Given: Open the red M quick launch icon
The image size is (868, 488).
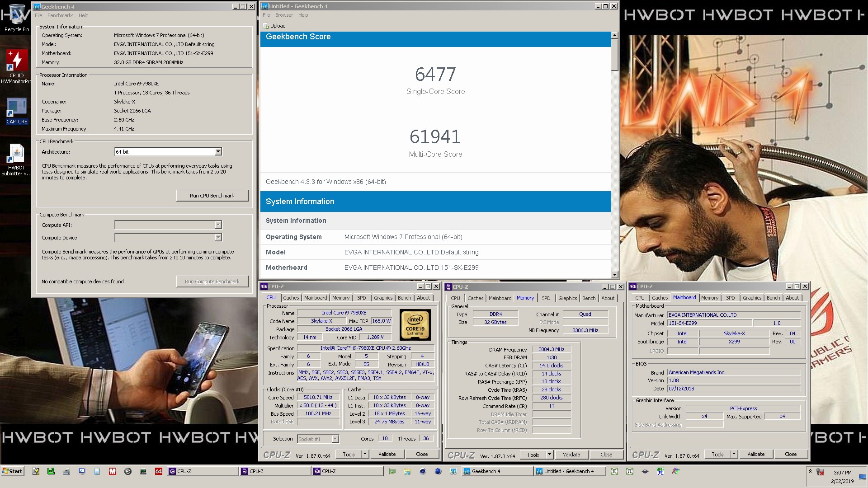Looking at the screenshot, I should point(112,471).
